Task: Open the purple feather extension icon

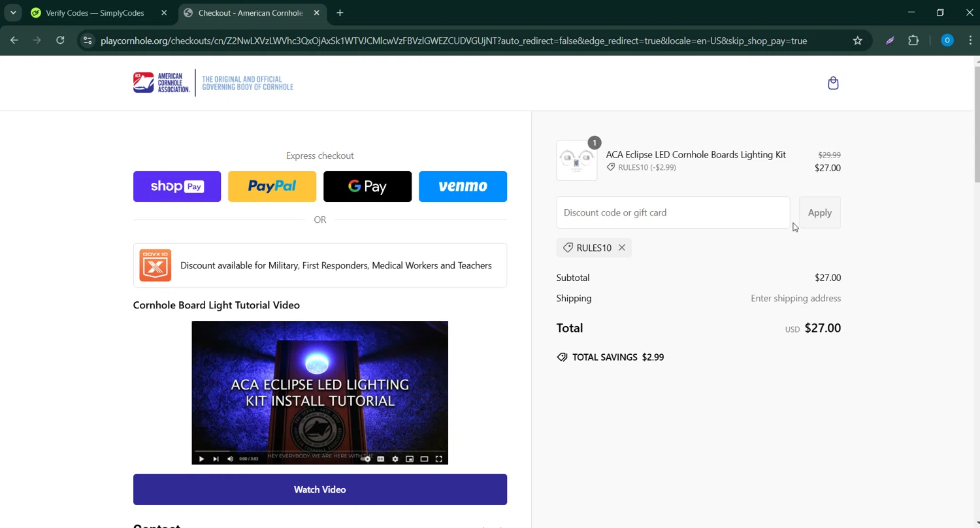Action: [x=890, y=41]
